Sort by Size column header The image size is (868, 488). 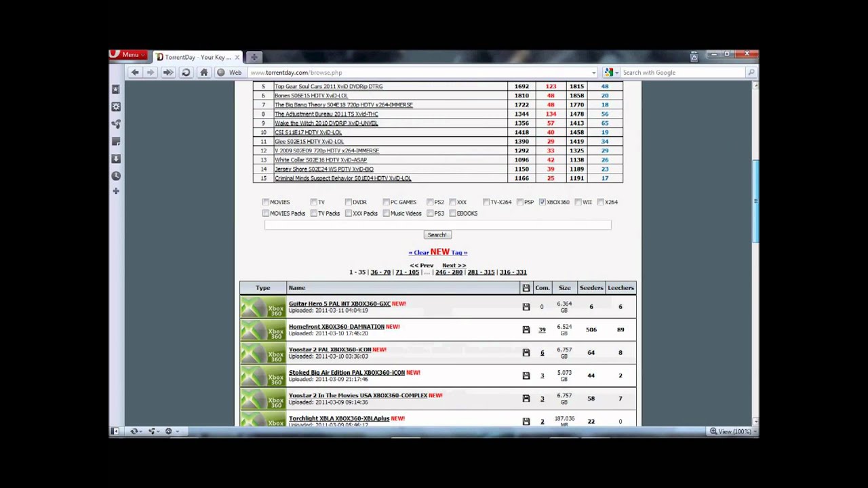[x=565, y=288]
